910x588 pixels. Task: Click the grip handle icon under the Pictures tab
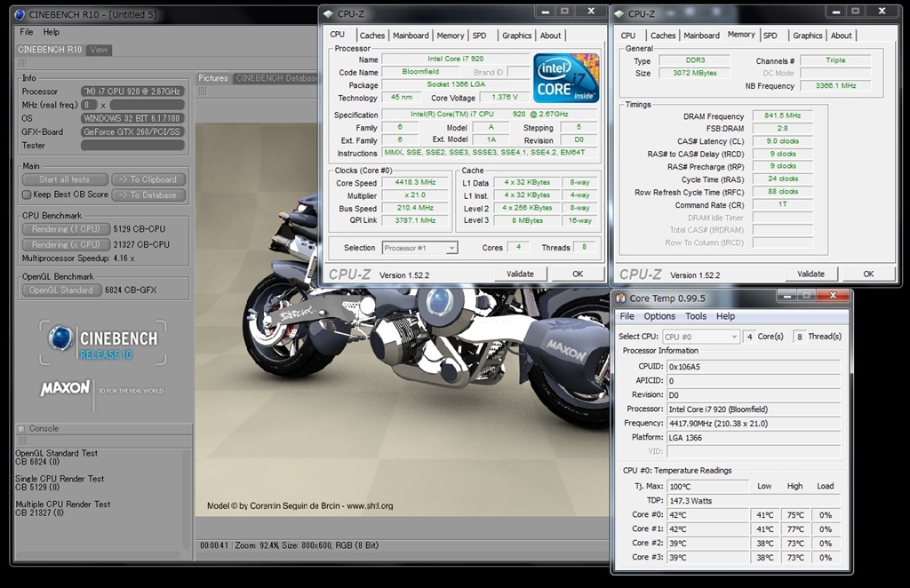click(204, 91)
